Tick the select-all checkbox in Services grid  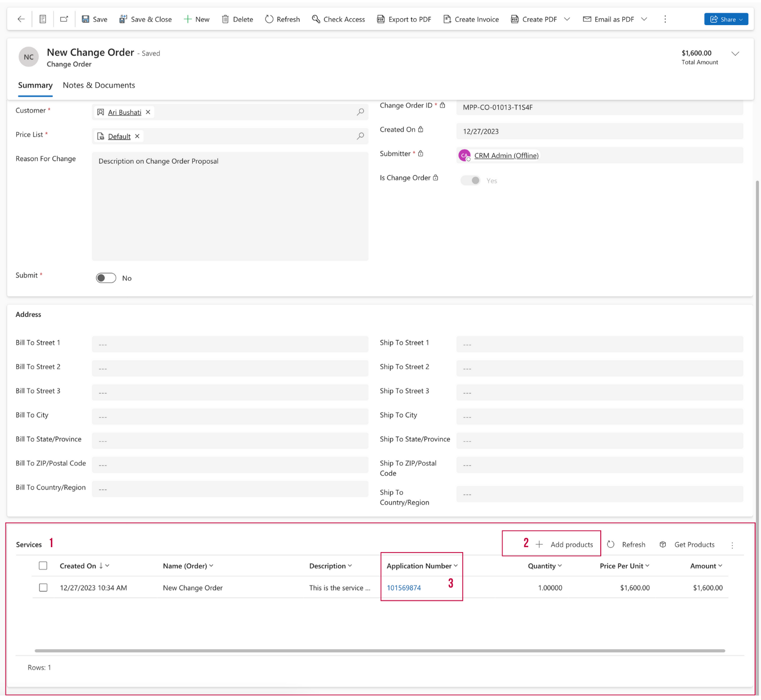[43, 565]
